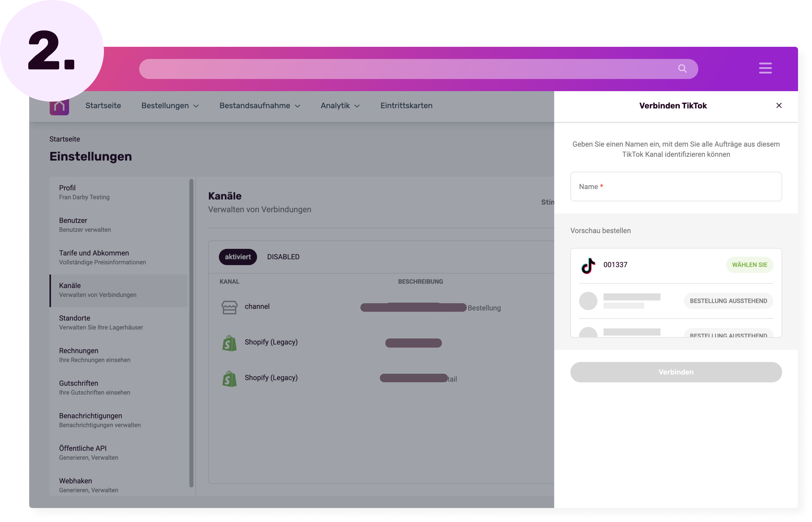The width and height of the screenshot is (812, 522).
Task: Open the hamburger menu icon
Action: [x=765, y=68]
